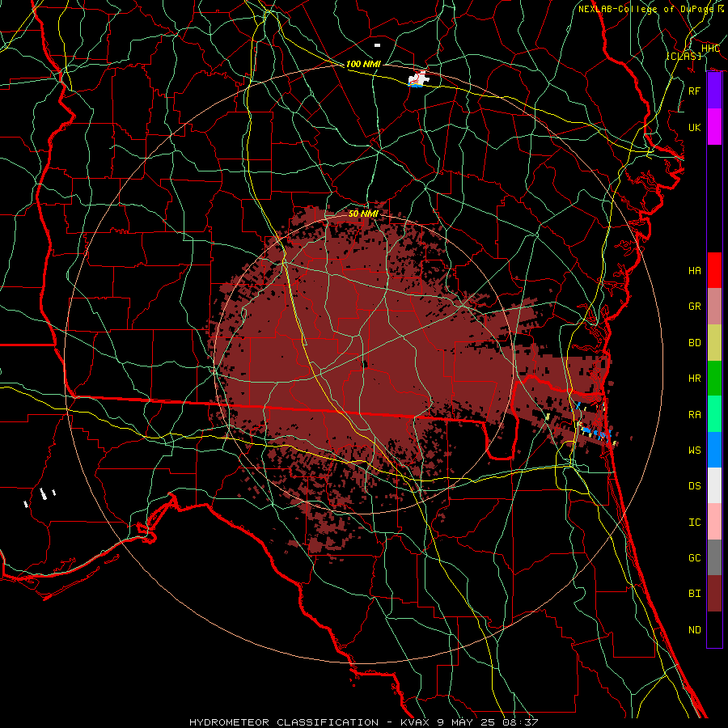Click the radar site center black dot

pos(365,365)
